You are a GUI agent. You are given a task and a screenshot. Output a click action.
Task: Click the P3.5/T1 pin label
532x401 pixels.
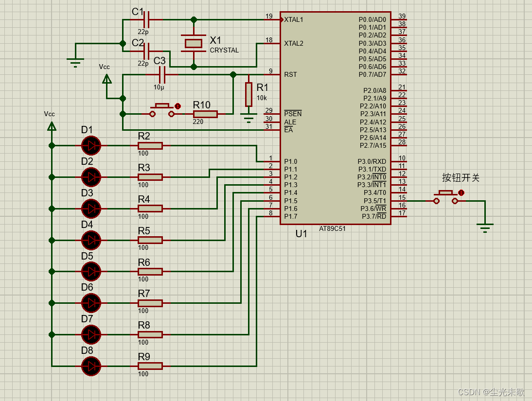375,201
